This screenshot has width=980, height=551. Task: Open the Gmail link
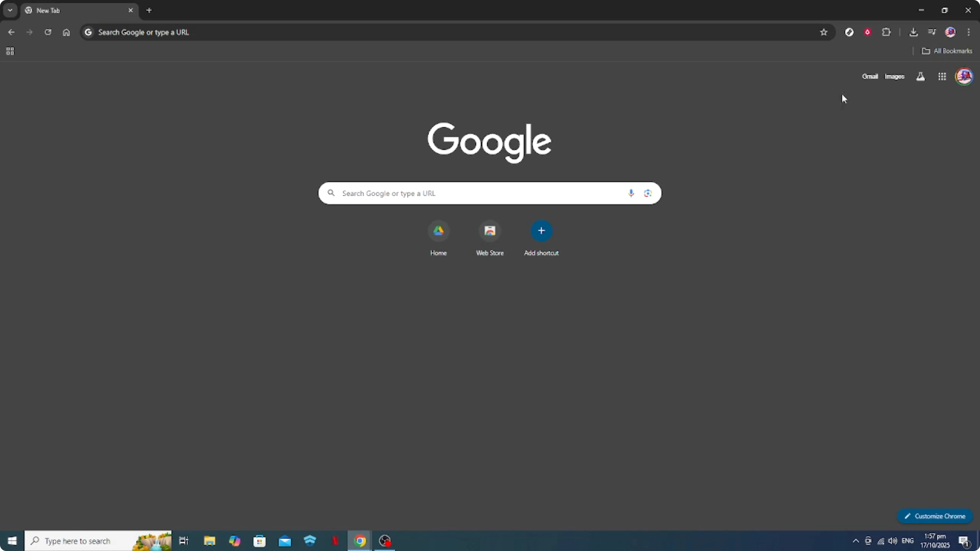pyautogui.click(x=870, y=76)
